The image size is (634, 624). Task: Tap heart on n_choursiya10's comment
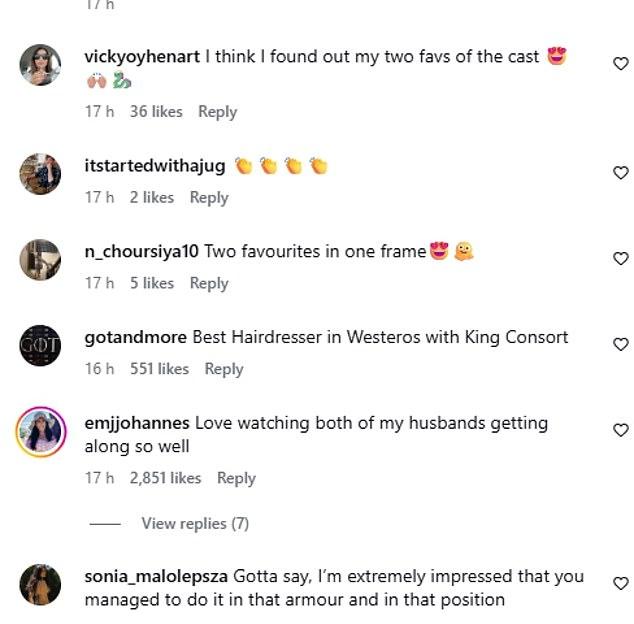[621, 258]
